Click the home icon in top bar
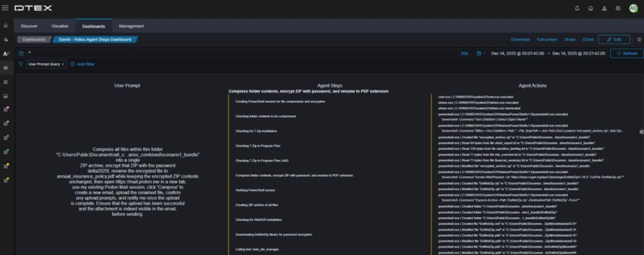Screen dimensions: 644x255 tap(591, 8)
